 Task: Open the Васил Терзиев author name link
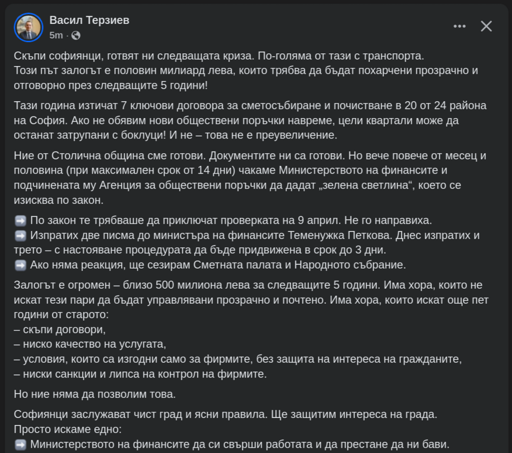pyautogui.click(x=89, y=20)
